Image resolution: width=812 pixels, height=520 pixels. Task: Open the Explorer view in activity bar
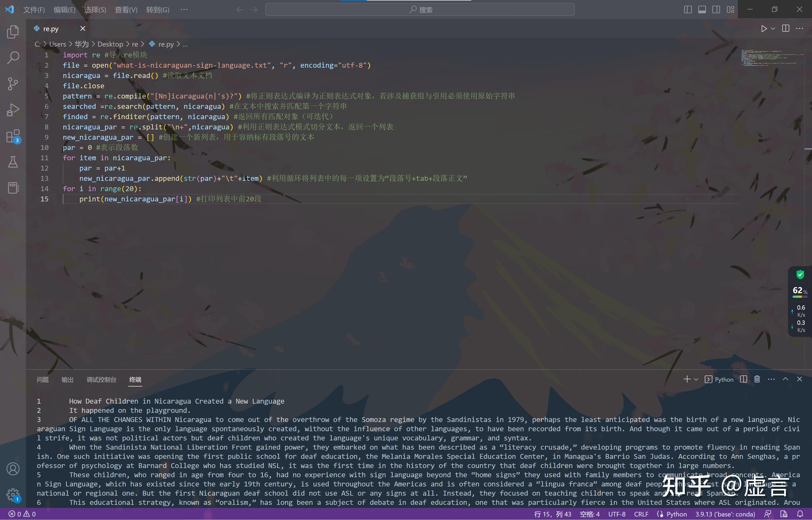pyautogui.click(x=13, y=32)
